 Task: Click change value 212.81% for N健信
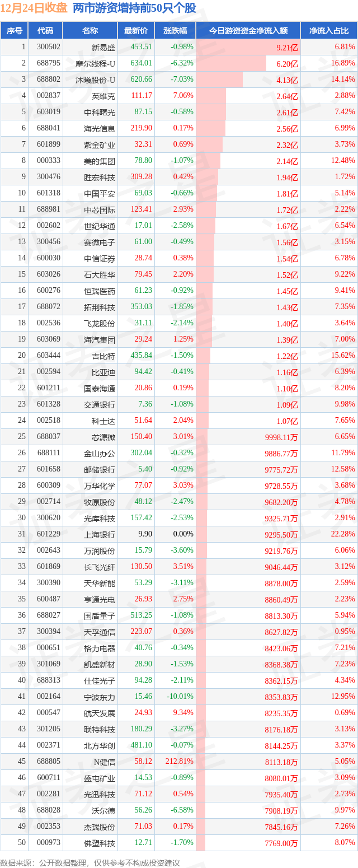click(180, 762)
